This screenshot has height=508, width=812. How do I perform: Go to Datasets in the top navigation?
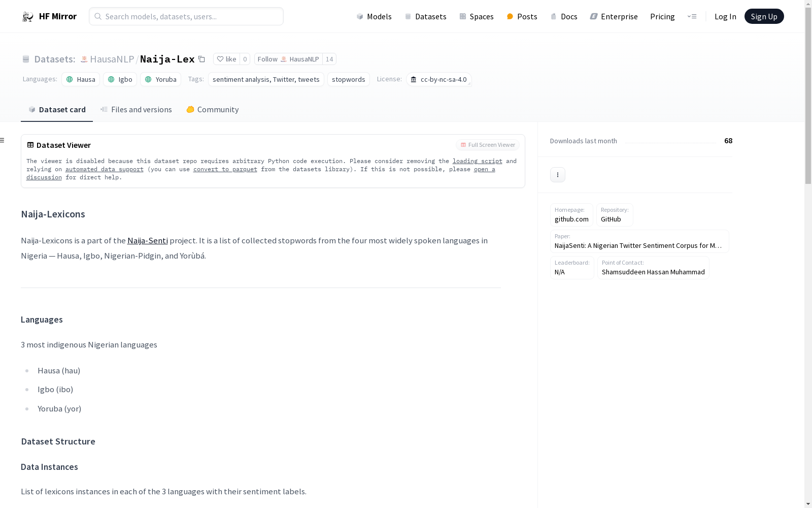point(425,16)
